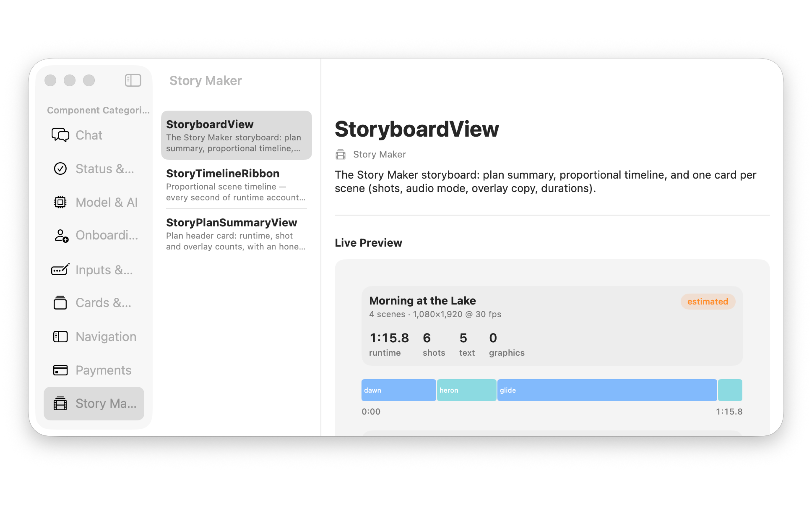
Task: Click the Morning at the Lake title
Action: (x=422, y=300)
